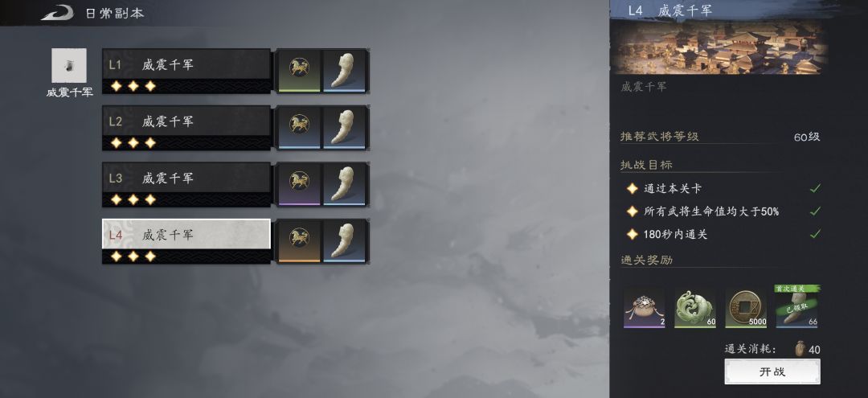Select the highlighted L4 威震千军 stage
Screen dimensions: 868x398
(x=186, y=241)
